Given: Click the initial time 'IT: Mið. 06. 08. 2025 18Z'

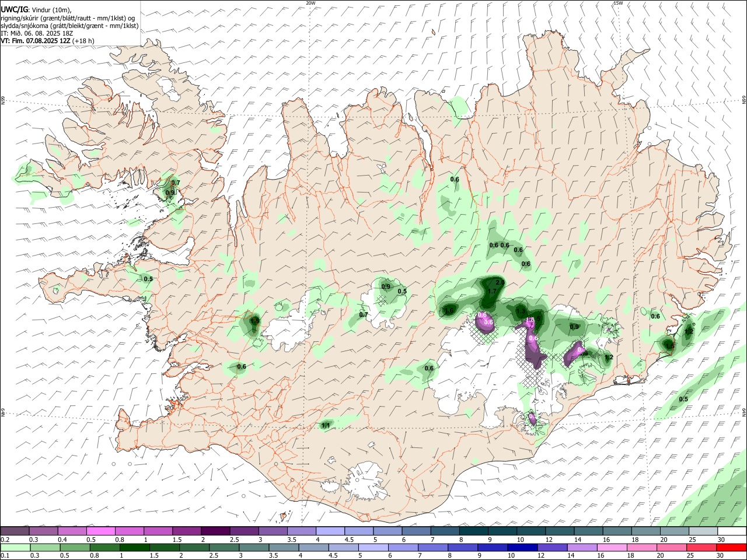Looking at the screenshot, I should click(37, 33).
